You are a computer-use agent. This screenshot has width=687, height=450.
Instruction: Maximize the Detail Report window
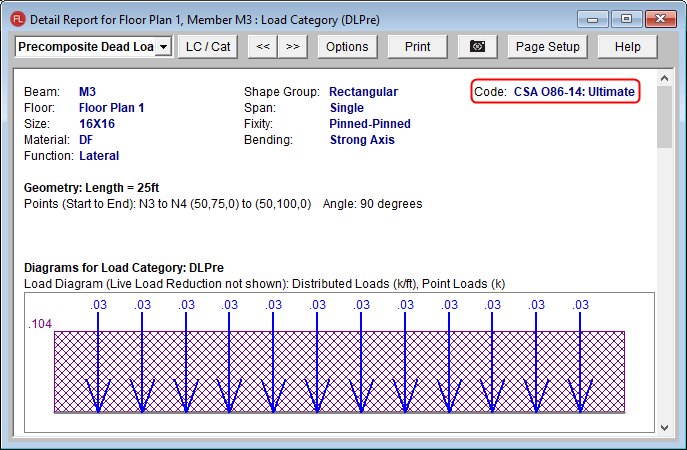pos(626,18)
